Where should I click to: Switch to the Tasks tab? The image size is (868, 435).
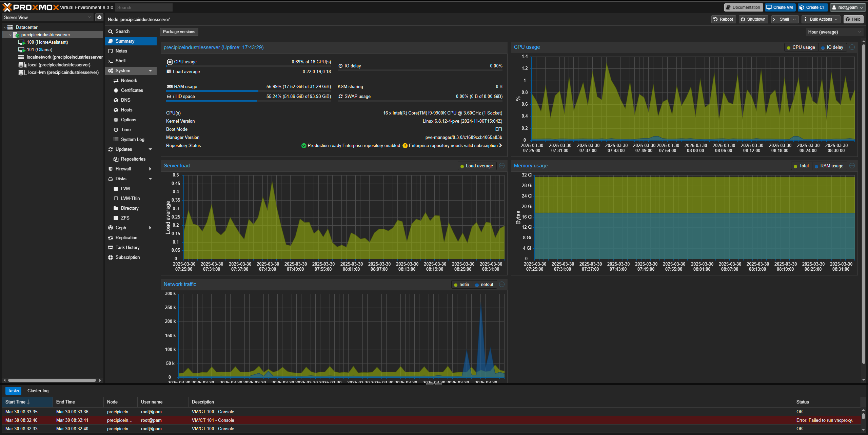(14, 391)
